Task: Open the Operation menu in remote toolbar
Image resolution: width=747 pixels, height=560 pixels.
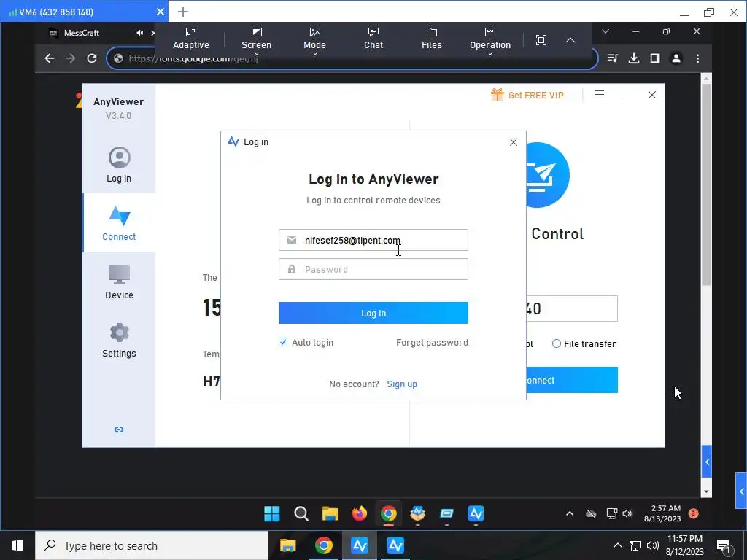Action: pyautogui.click(x=490, y=39)
